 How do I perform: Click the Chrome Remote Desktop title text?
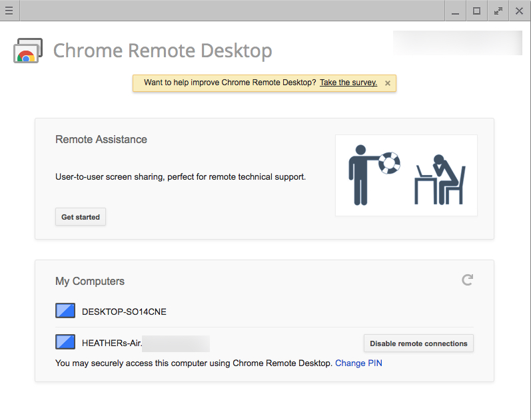(163, 51)
